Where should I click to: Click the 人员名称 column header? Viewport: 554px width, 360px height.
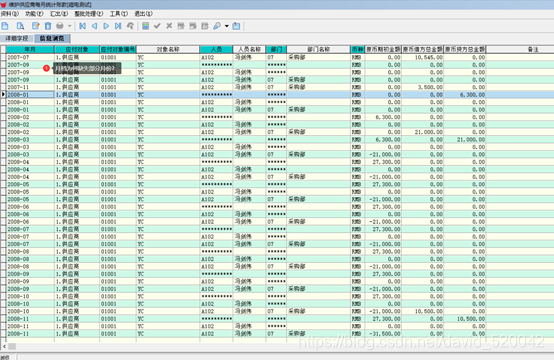(x=249, y=49)
